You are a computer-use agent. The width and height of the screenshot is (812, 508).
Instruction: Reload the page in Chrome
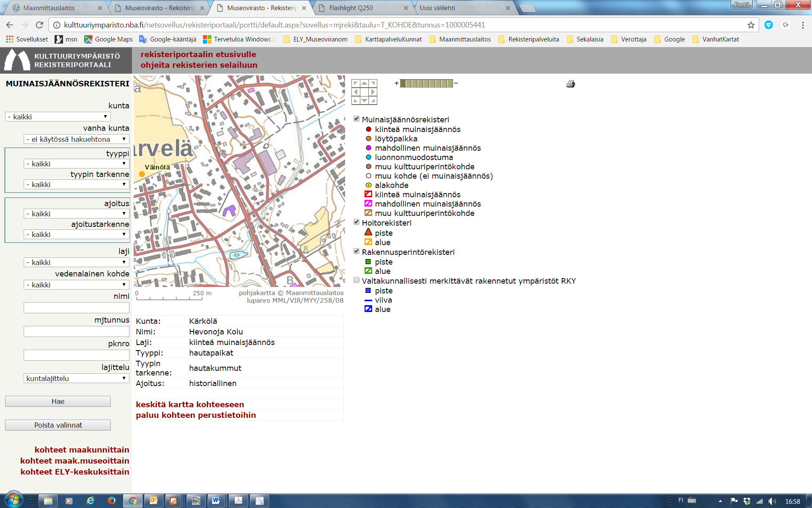39,25
